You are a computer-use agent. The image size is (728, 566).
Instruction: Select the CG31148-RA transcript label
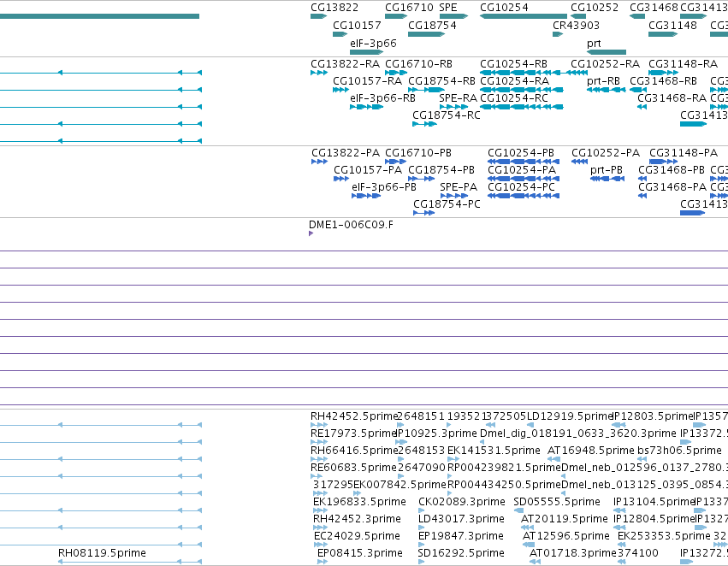(683, 64)
